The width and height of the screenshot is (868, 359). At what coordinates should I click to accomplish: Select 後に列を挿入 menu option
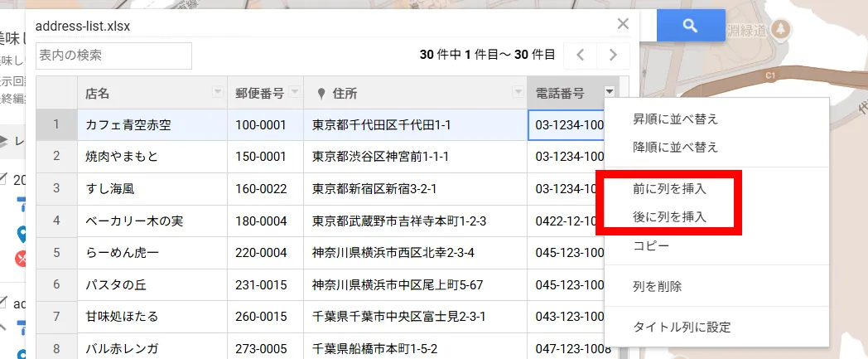669,217
